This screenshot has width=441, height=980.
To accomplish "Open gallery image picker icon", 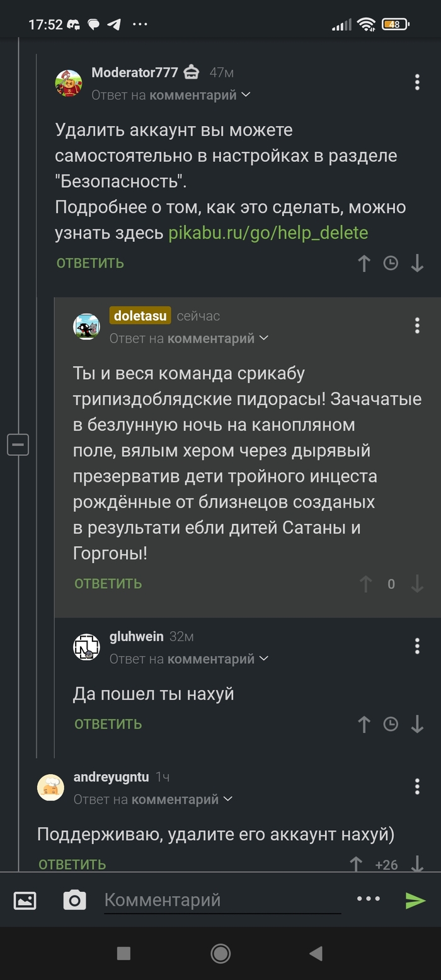I will click(25, 900).
